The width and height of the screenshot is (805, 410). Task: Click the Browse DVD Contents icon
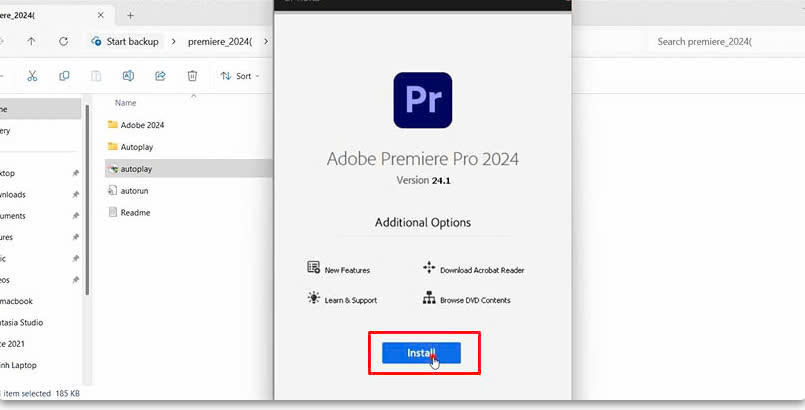tap(429, 298)
